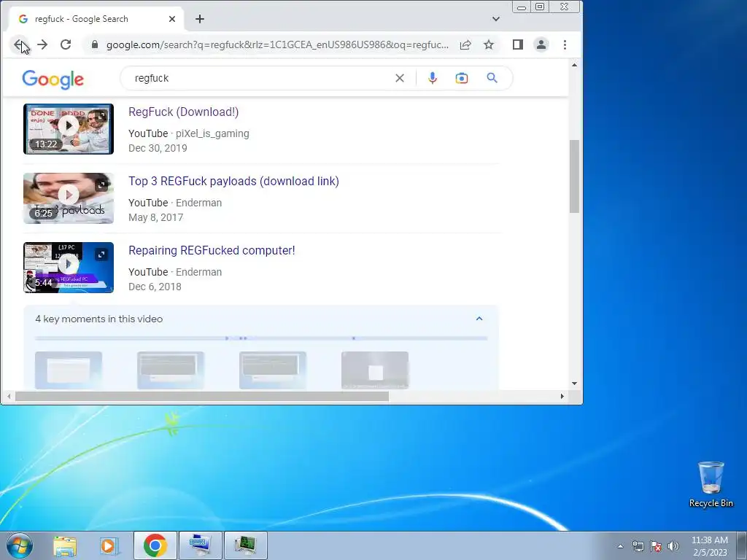Open Action Center flag icon
Viewport: 747px width, 560px height.
pos(656,546)
